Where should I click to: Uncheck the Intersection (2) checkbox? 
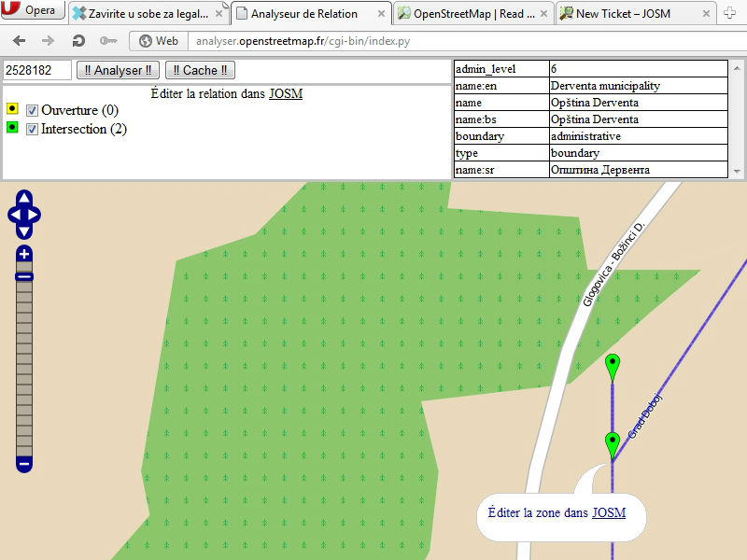tap(33, 129)
